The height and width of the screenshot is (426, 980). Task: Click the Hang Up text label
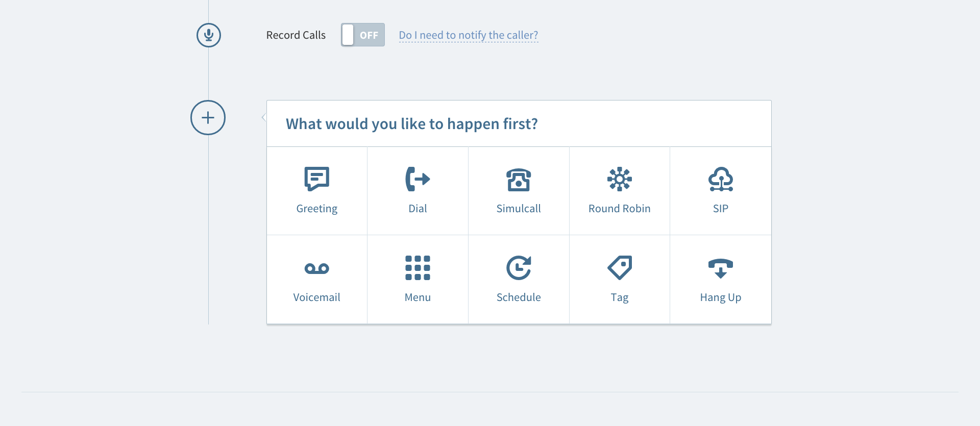click(720, 297)
